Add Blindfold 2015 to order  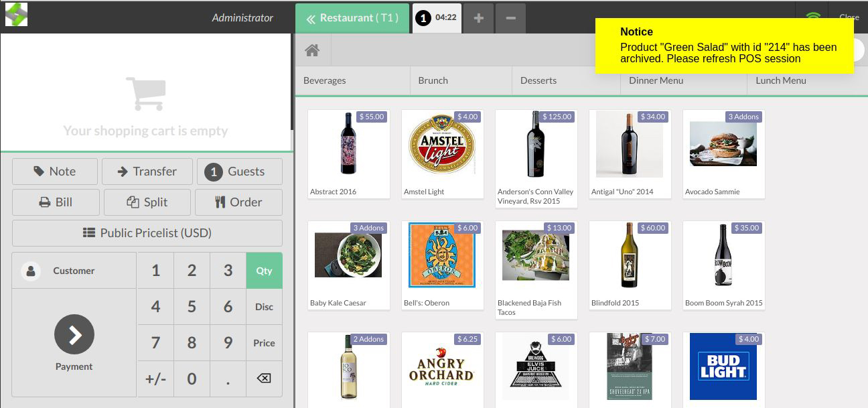[x=630, y=265]
